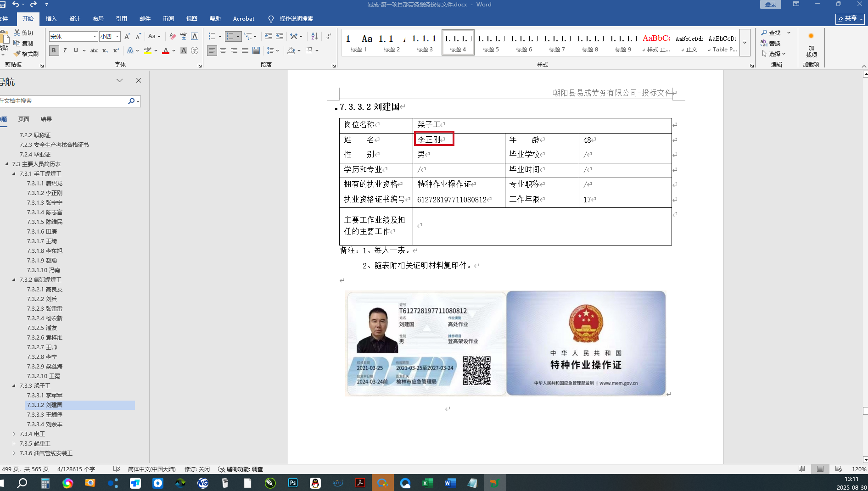Open the 视图 (View) ribbon tab

pos(192,19)
